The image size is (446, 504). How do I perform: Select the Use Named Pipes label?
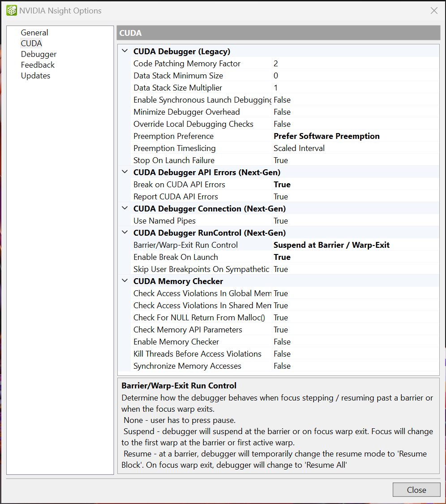164,221
